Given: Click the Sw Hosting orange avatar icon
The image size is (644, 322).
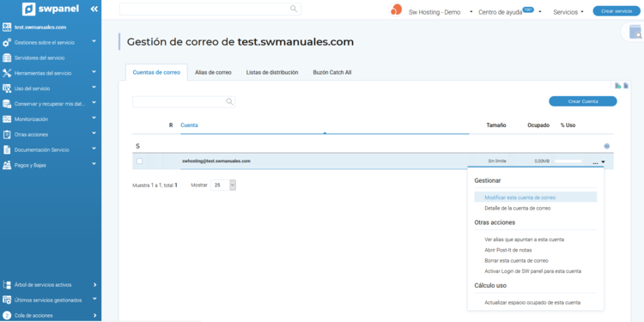Looking at the screenshot, I should 396,9.
